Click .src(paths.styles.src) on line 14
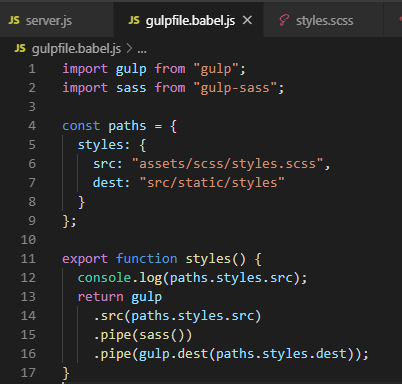 point(177,316)
